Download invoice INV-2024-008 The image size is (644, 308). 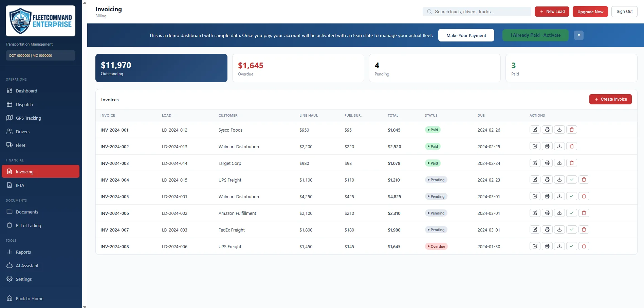[x=559, y=246]
